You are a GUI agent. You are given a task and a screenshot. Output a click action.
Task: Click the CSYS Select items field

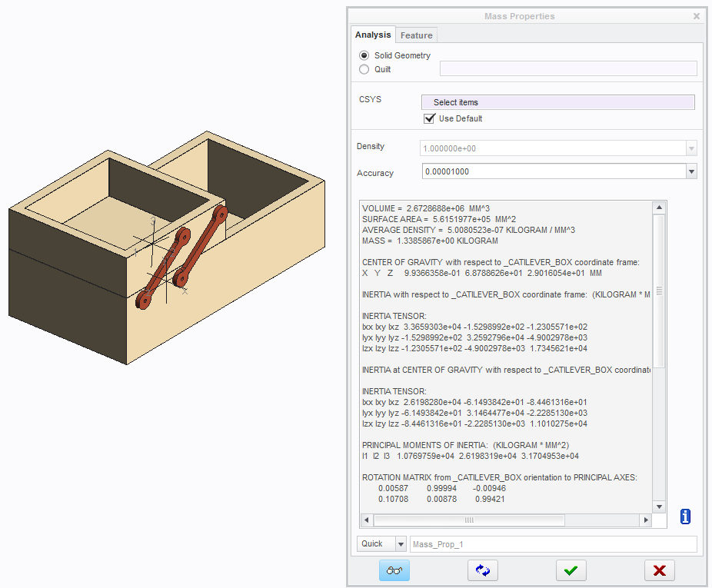coord(558,102)
